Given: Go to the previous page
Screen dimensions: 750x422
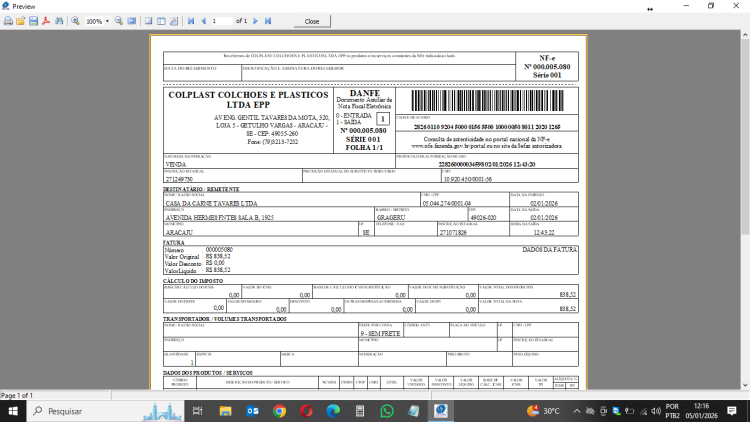Looking at the screenshot, I should tap(204, 21).
